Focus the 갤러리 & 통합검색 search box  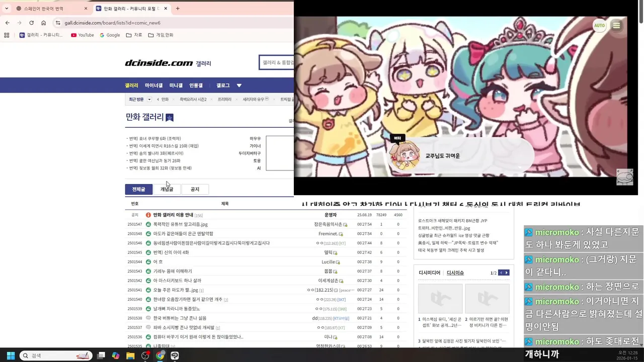pos(276,62)
